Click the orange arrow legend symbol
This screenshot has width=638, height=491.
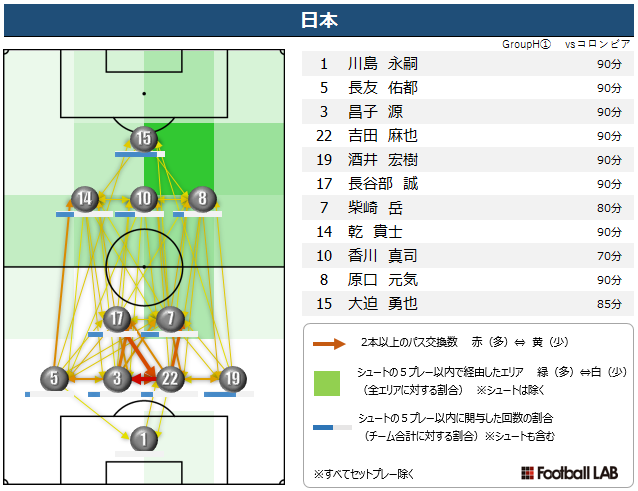point(329,344)
